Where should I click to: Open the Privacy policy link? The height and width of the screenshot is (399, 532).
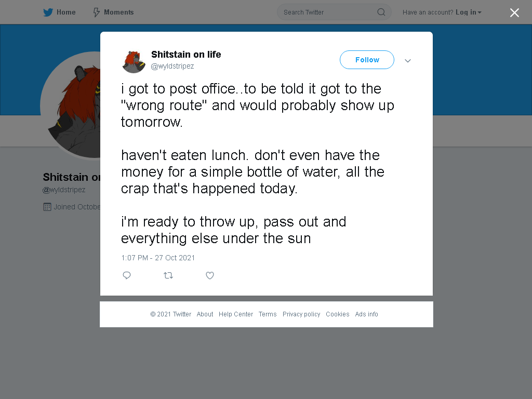click(x=301, y=314)
